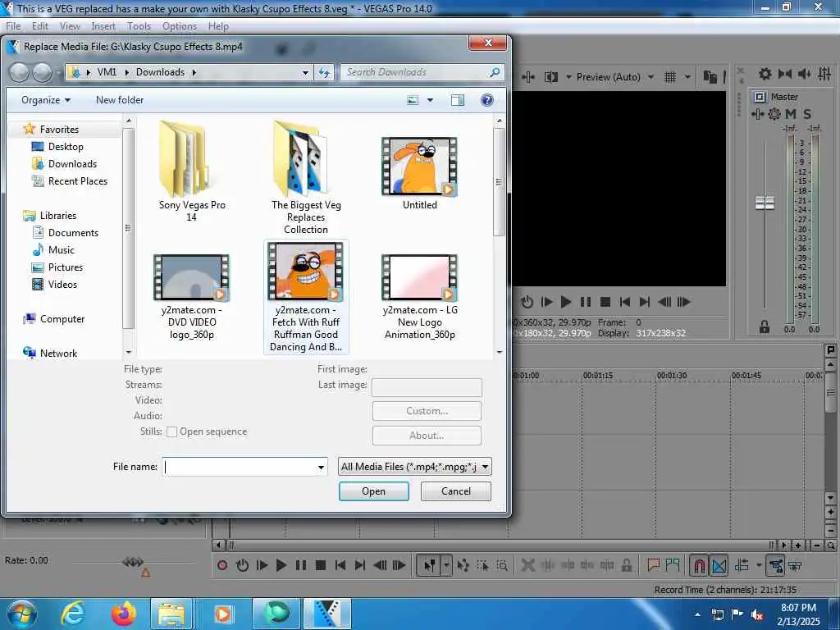
Task: Click the Rate scrub control slider
Action: [x=133, y=562]
